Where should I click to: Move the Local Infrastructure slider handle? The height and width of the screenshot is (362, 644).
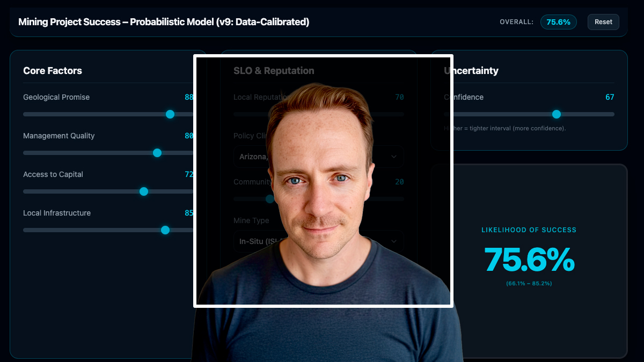tap(165, 230)
